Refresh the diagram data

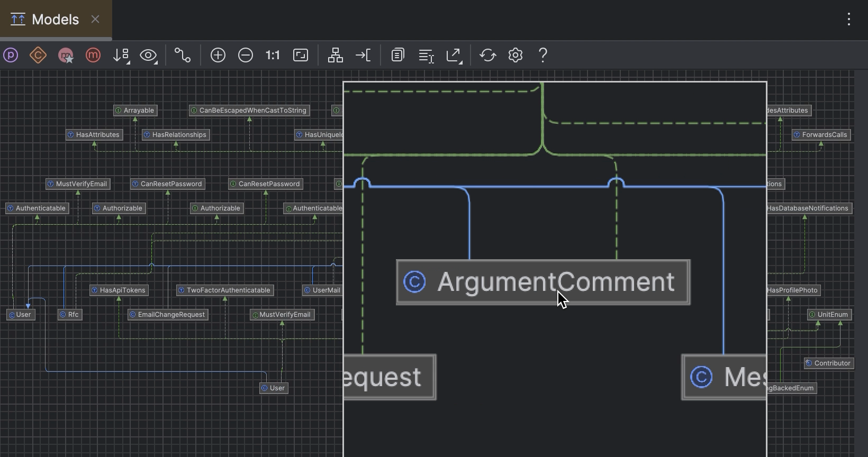click(488, 55)
